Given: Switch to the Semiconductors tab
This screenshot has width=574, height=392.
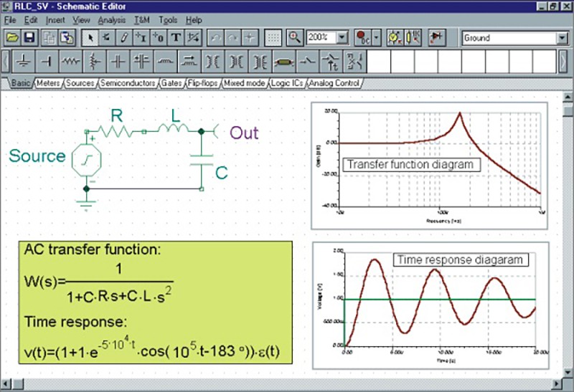Looking at the screenshot, I should coord(128,83).
